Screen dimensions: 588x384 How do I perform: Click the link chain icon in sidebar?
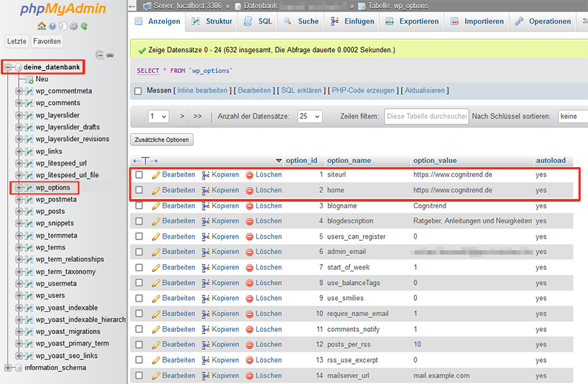pyautogui.click(x=110, y=55)
